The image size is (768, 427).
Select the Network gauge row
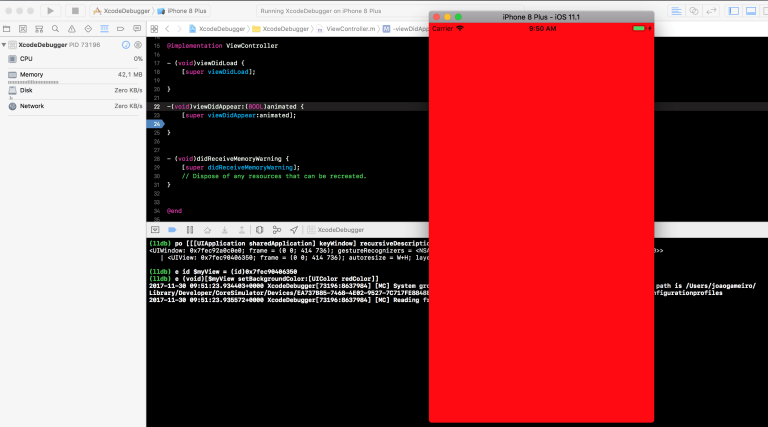tap(73, 106)
